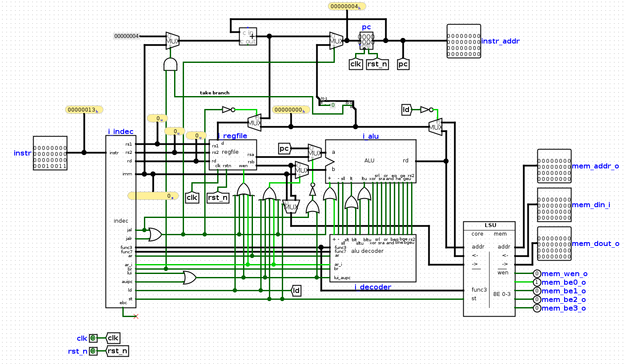
Task: Select the OR gate under ALU plus input
Action: point(330,194)
